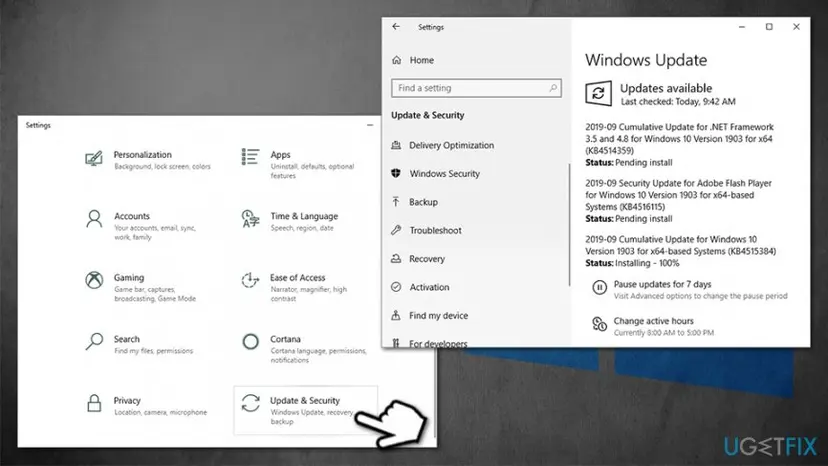
Task: Focus the Find a setting field
Action: (476, 88)
